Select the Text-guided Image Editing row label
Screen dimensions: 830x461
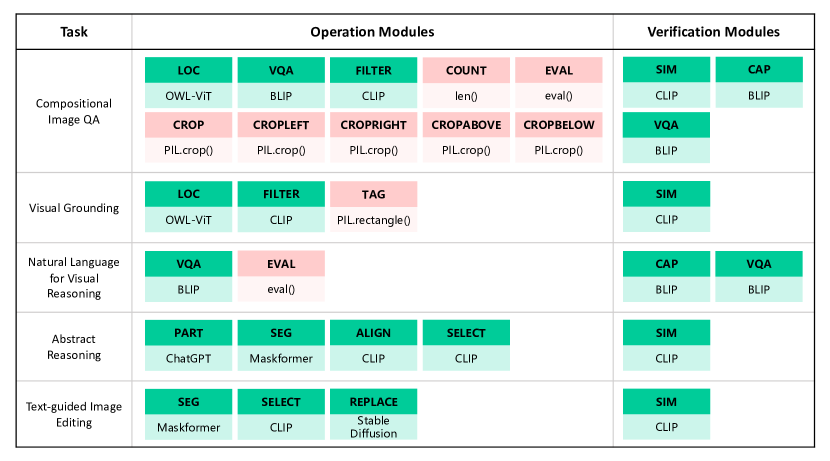click(x=74, y=415)
